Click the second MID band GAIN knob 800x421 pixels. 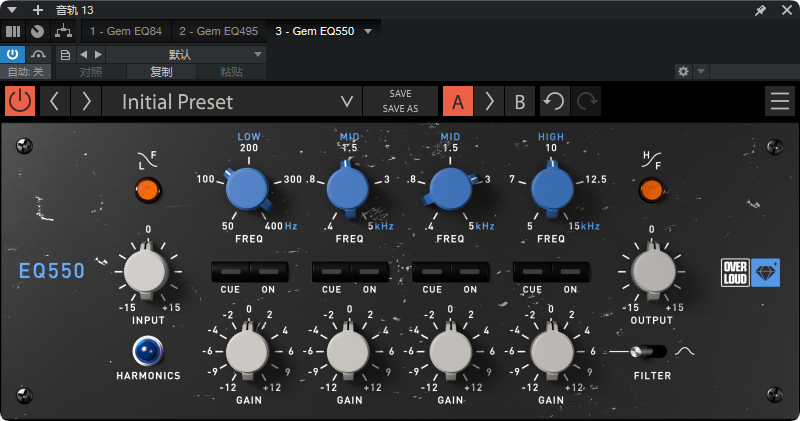451,351
